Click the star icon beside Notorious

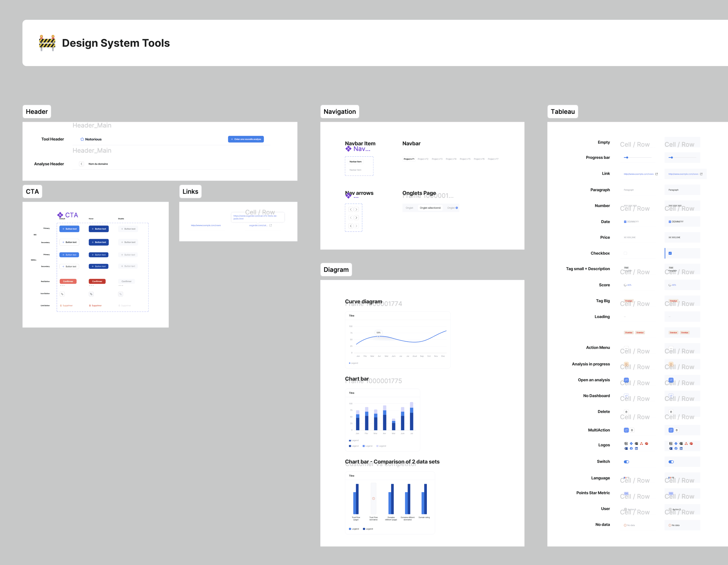(82, 139)
